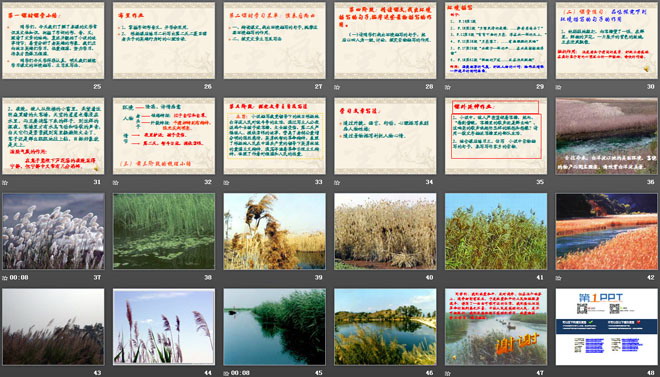
Task: Select slide 38 green reeds and lily pads
Action: pyautogui.click(x=164, y=231)
